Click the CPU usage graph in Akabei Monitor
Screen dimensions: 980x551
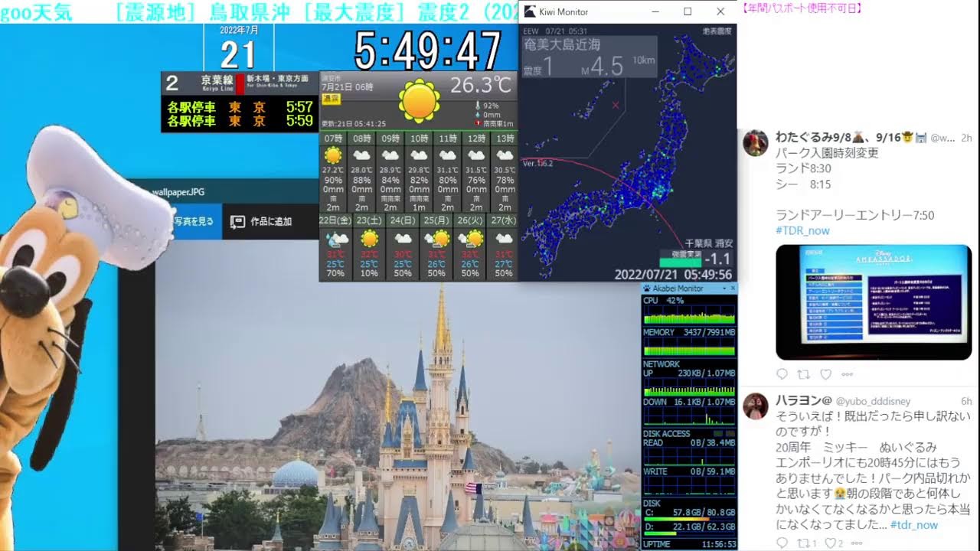coord(689,316)
